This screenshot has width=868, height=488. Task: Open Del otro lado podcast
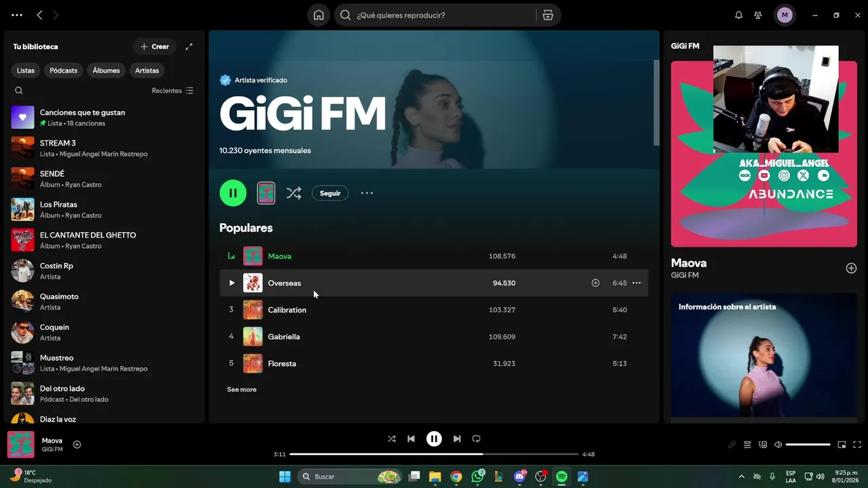104,393
